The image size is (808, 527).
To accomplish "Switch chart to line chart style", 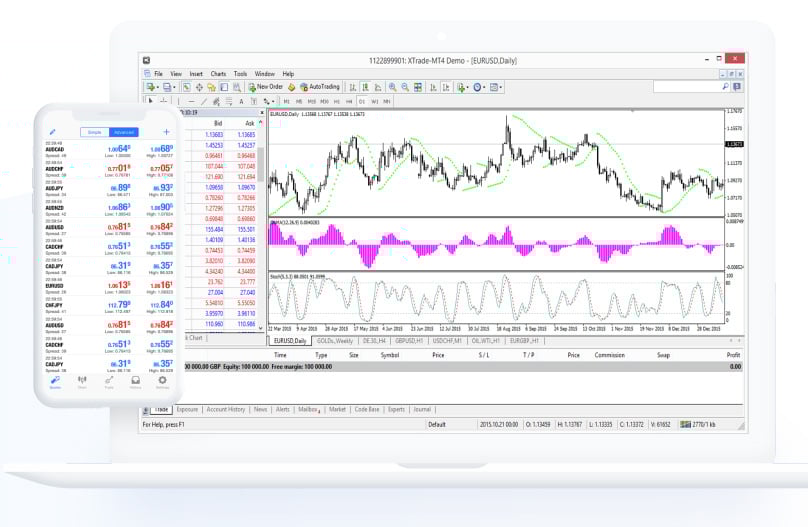I will coord(378,88).
